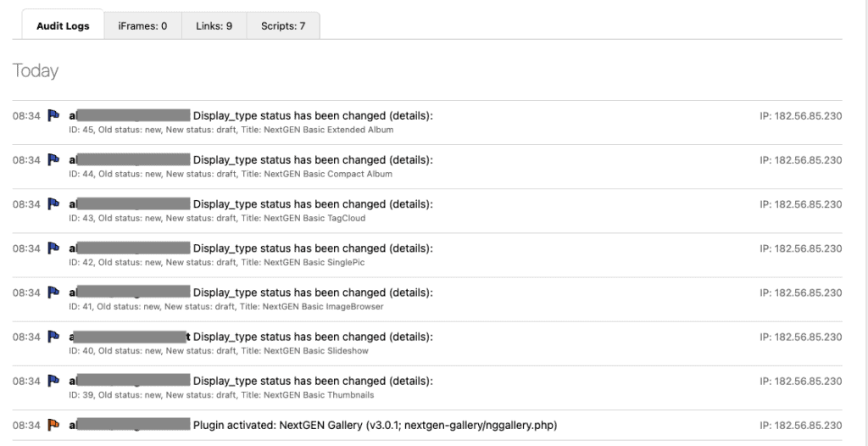The height and width of the screenshot is (446, 868).
Task: Click the blue flag on the SinglePic entry
Action: (53, 248)
